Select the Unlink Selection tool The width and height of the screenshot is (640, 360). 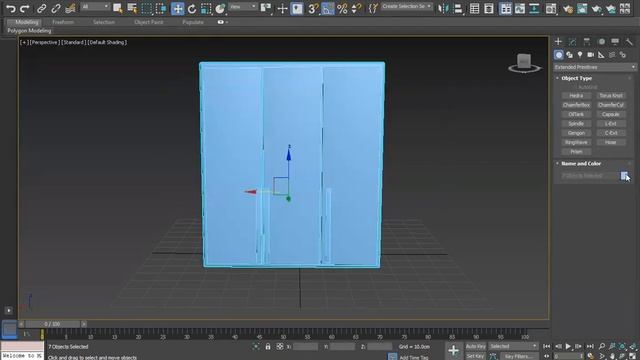coord(56,8)
